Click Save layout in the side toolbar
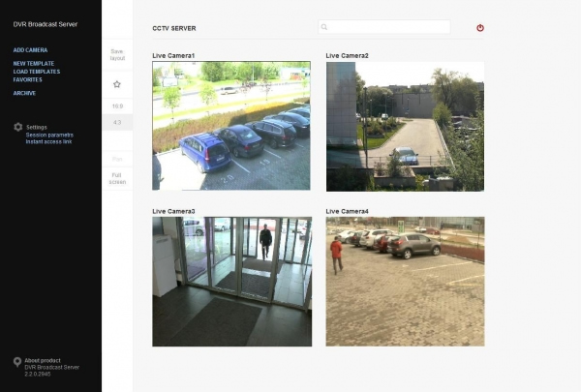Viewport: 581px width, 392px height. coord(117,55)
